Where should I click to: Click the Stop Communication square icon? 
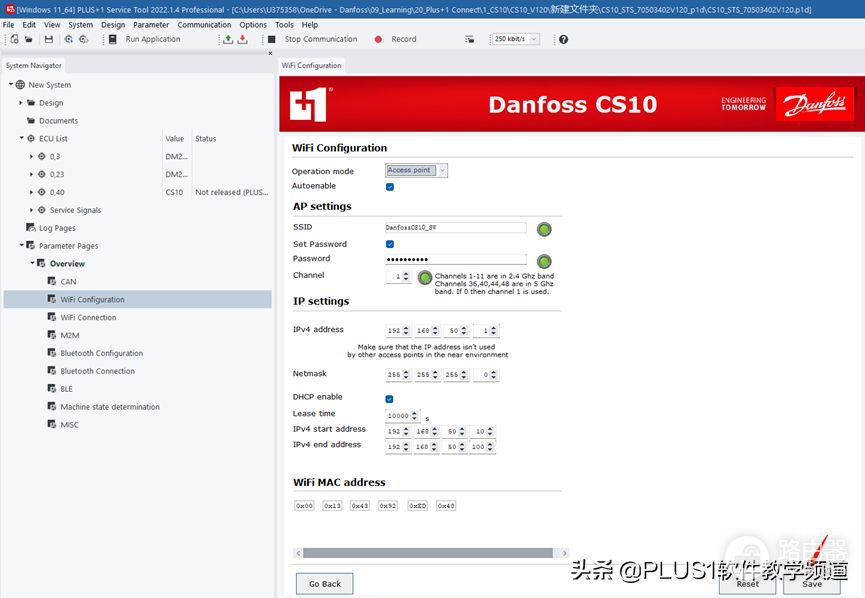tap(272, 39)
